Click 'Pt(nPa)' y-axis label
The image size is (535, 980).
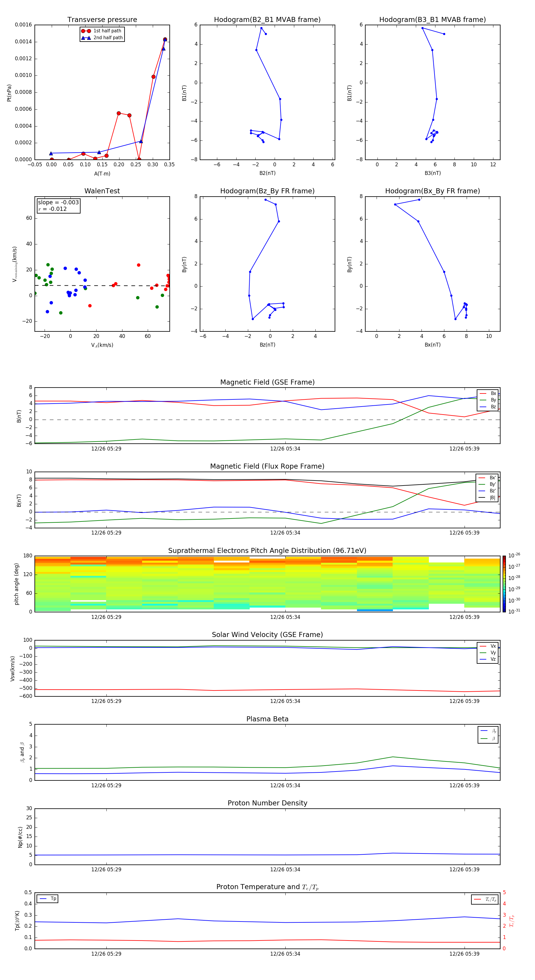(x=9, y=93)
